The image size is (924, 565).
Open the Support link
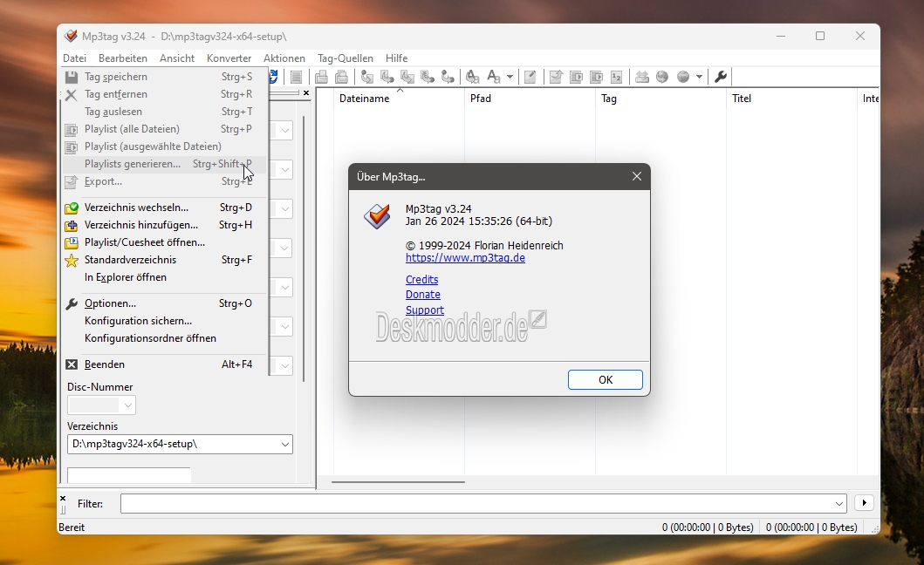(x=424, y=310)
